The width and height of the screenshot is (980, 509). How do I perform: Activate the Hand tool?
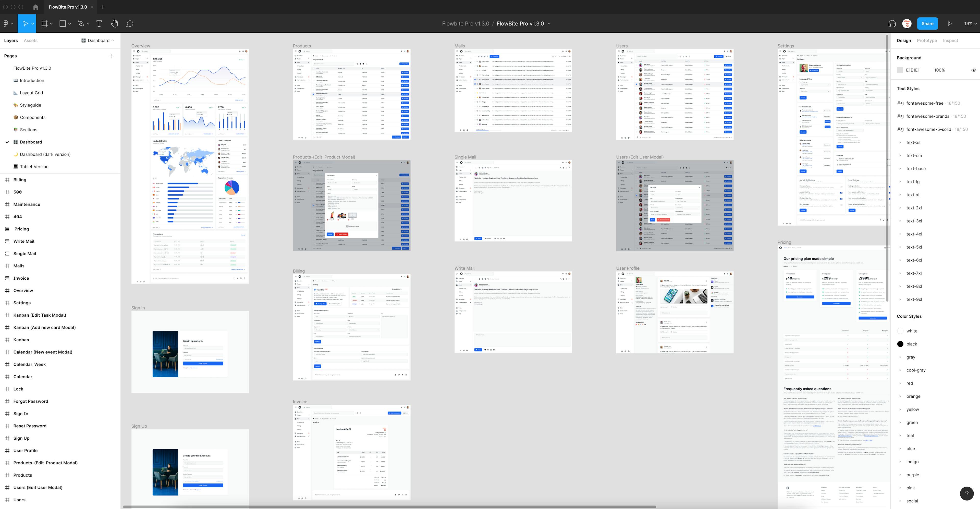click(x=115, y=23)
